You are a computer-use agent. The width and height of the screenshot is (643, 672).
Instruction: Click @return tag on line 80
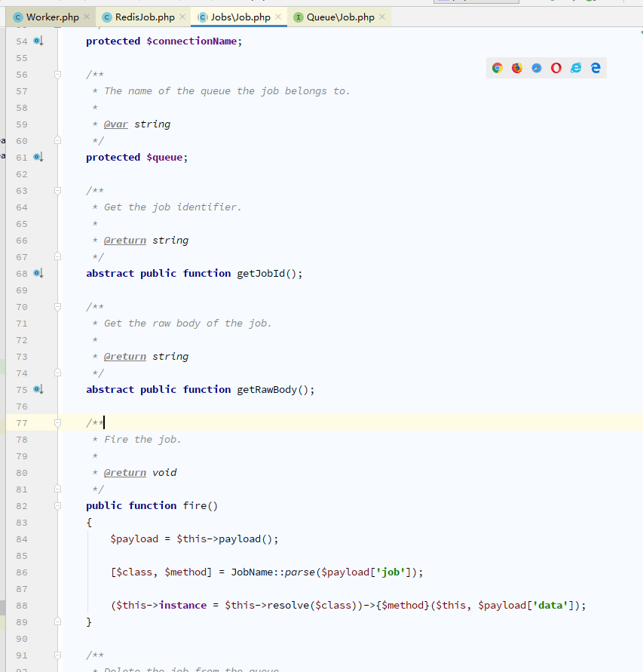pos(124,473)
